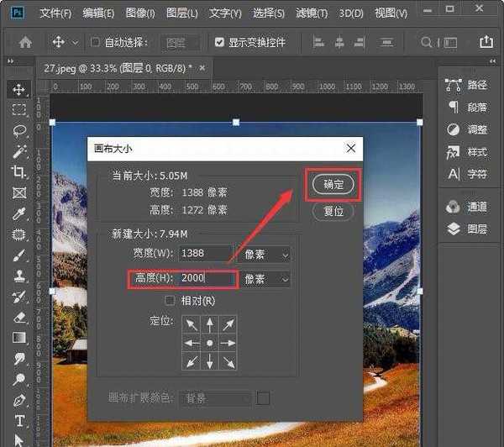Select the Crop tool
504x447 pixels.
pos(19,172)
